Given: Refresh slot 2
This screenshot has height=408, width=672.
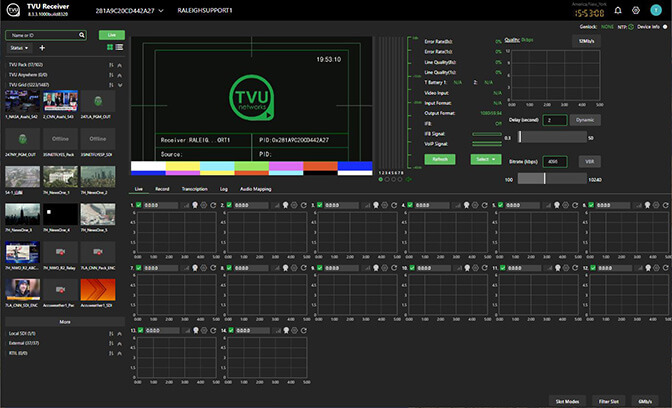Looking at the screenshot, I should tap(303, 205).
